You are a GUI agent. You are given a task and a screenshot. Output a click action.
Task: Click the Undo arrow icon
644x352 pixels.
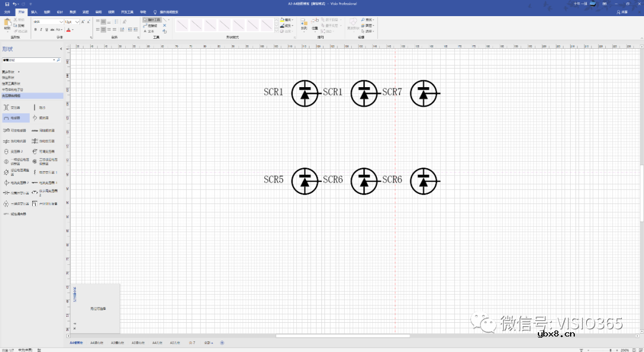[x=14, y=4]
